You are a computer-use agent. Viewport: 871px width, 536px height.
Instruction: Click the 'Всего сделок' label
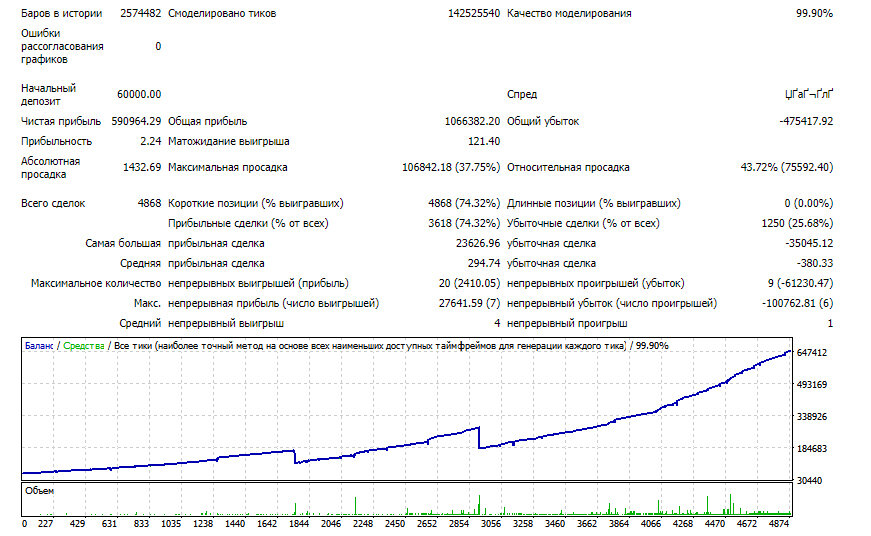[x=53, y=203]
